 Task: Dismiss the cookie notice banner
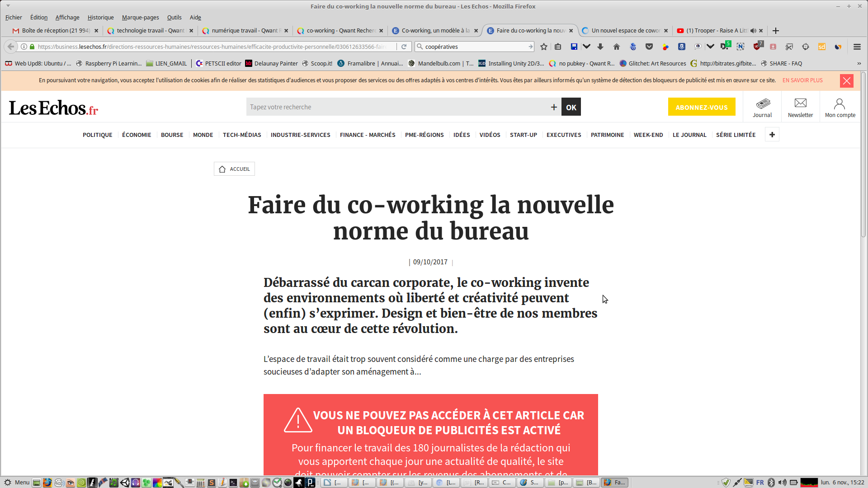point(846,80)
